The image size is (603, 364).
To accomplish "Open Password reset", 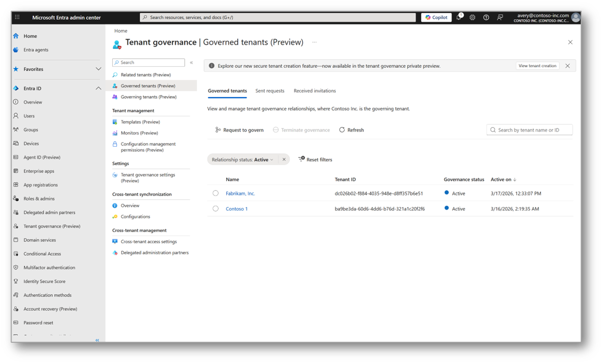I will point(38,323).
